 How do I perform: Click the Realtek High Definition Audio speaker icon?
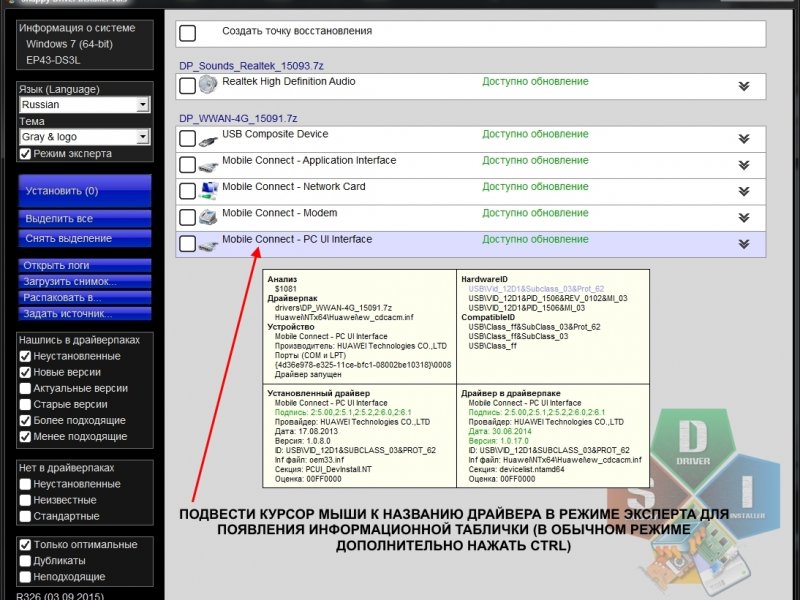coord(208,85)
